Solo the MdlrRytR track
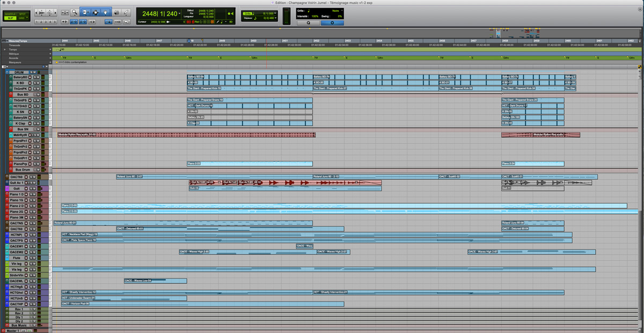Screen dimensions: 644x333 [35, 135]
